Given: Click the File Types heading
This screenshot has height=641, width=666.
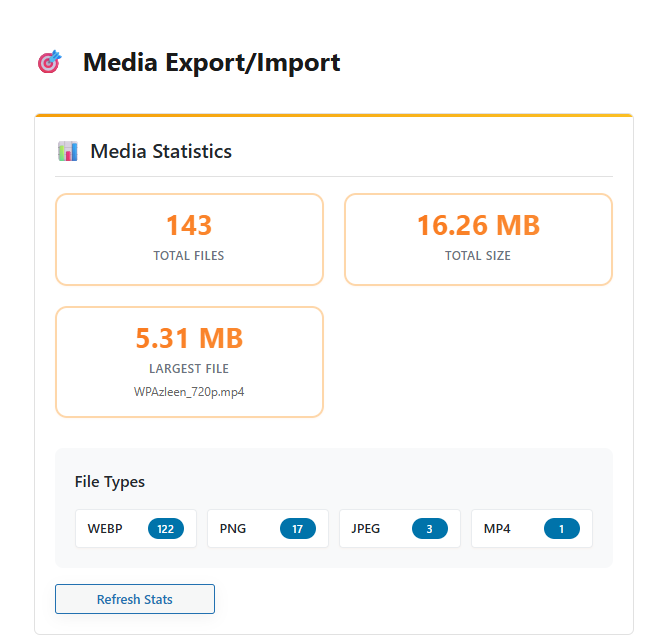Looking at the screenshot, I should (x=110, y=482).
